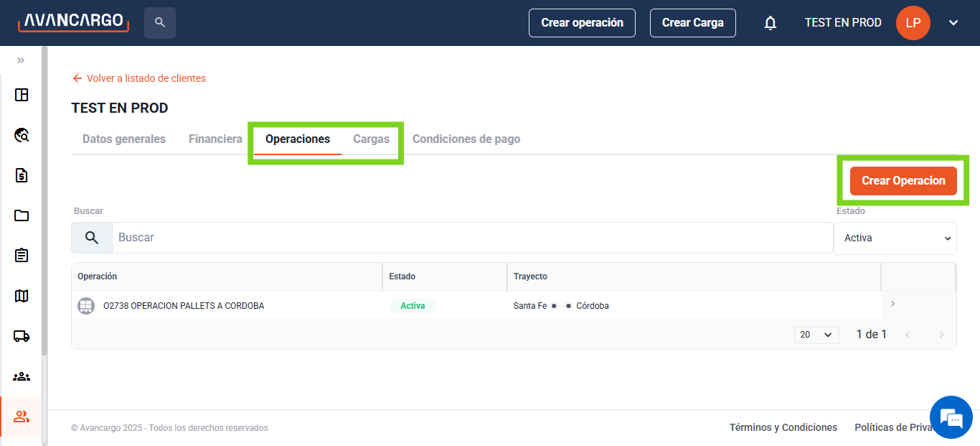Open the dashboard panel icon in sidebar
The image size is (980, 446).
(22, 95)
